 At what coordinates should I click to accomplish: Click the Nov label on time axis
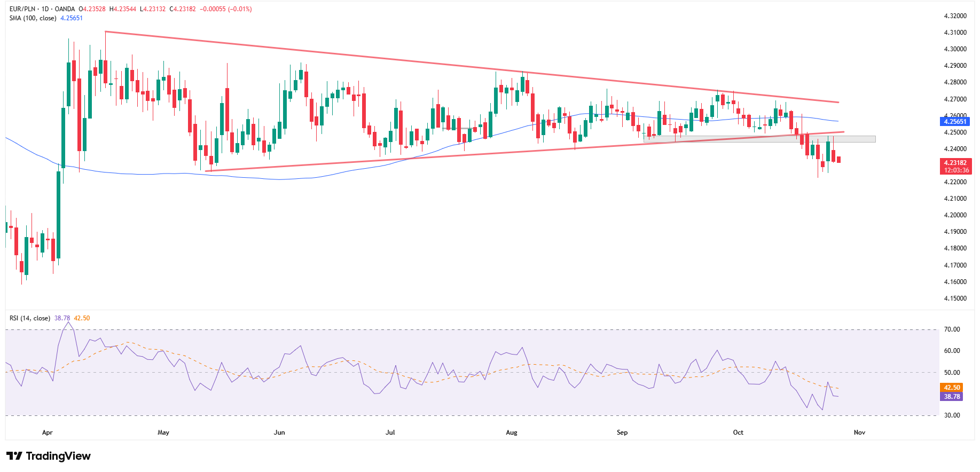tap(859, 432)
